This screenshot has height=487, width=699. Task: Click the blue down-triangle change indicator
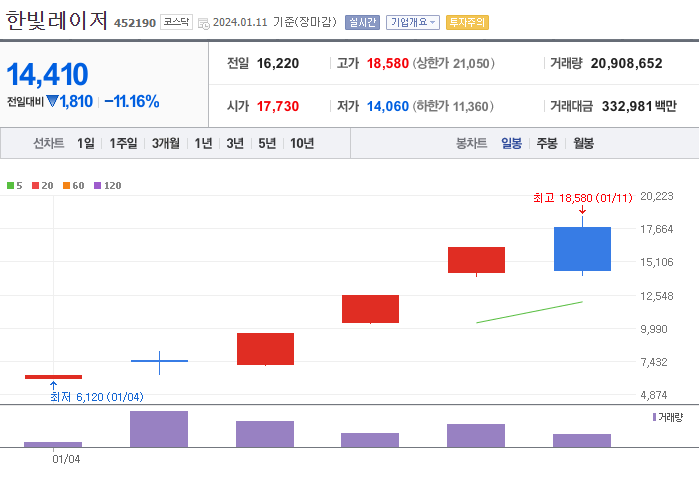[53, 102]
